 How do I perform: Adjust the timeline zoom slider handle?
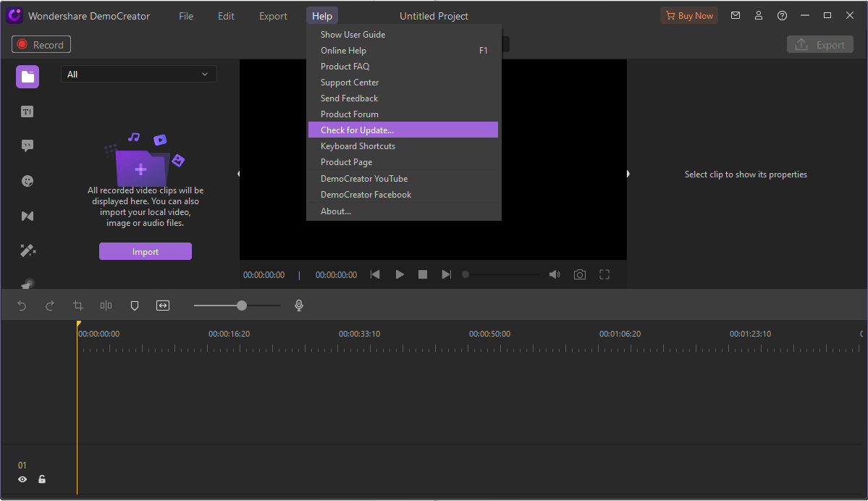[242, 306]
